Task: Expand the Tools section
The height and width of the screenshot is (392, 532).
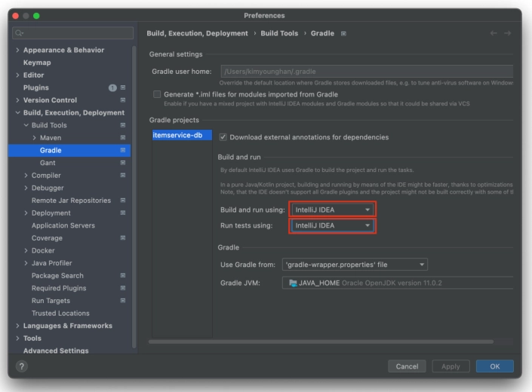Action: pos(17,338)
